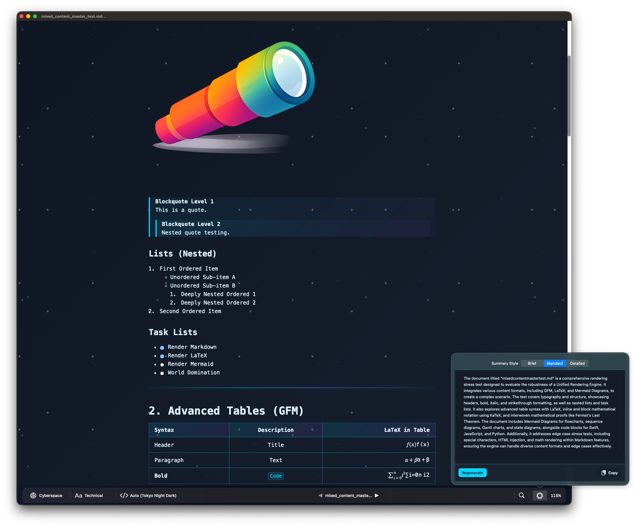Click the Bold table cell
Screen dimensions: 640x527
pos(161,476)
